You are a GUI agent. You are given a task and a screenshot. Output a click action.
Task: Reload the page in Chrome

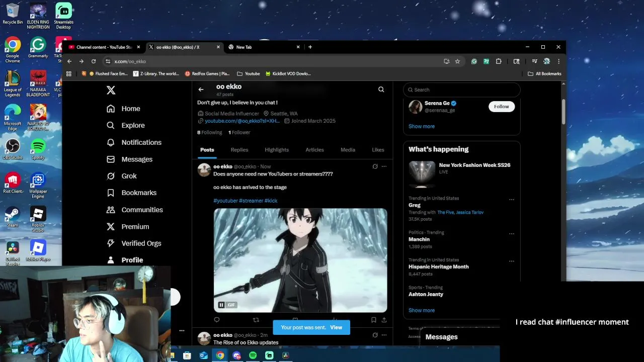click(x=94, y=61)
